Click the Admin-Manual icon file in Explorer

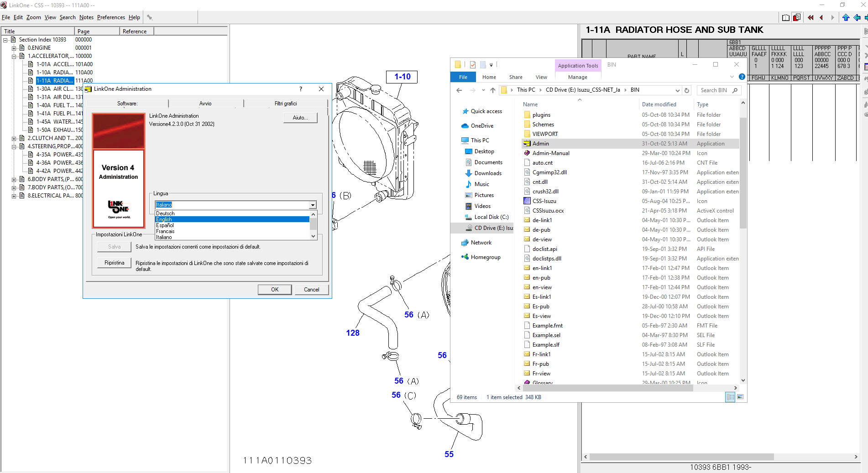pos(527,153)
